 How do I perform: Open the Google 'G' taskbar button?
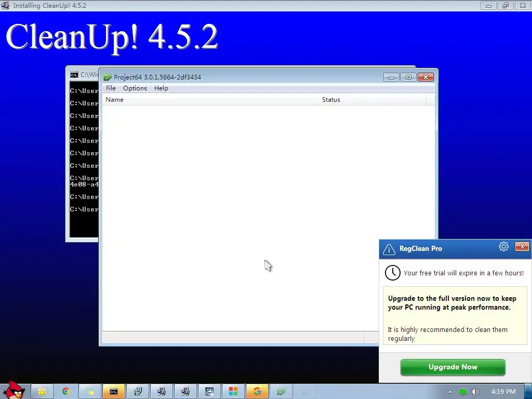tap(257, 392)
